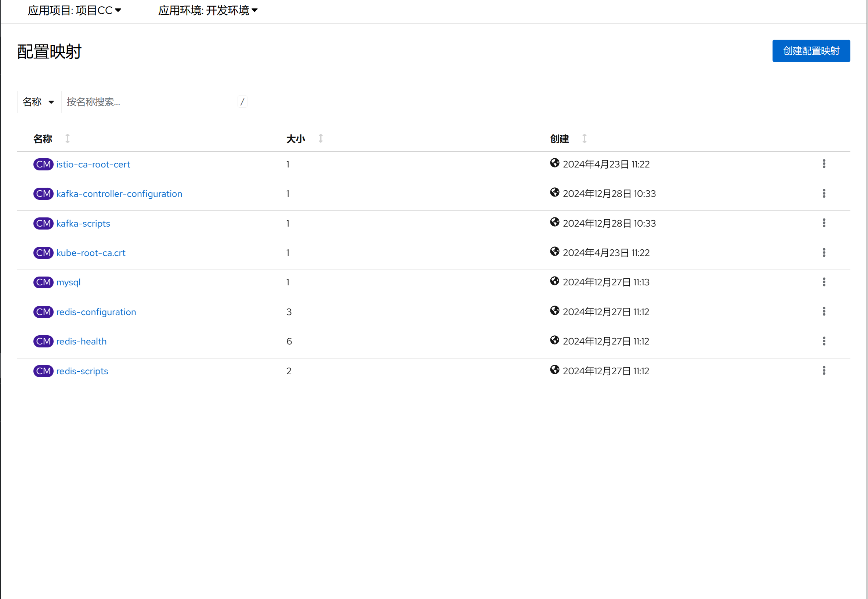
Task: Open actions menu for mysql row
Action: pos(824,282)
